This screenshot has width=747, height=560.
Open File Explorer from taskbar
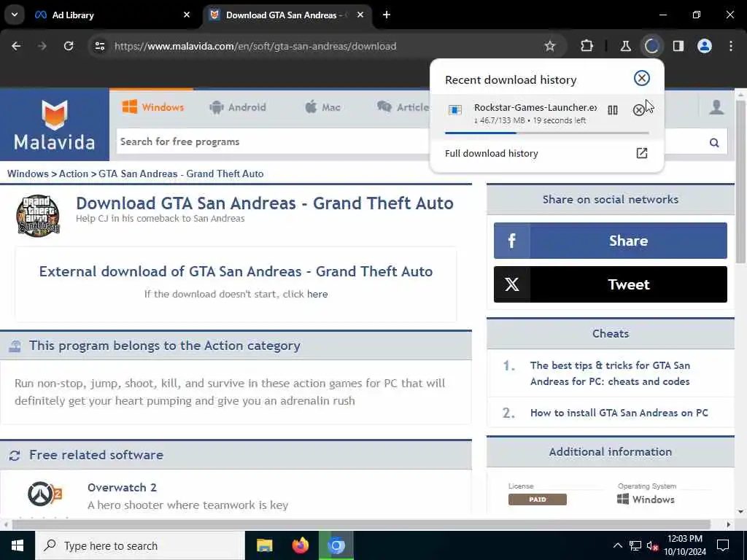click(x=264, y=545)
